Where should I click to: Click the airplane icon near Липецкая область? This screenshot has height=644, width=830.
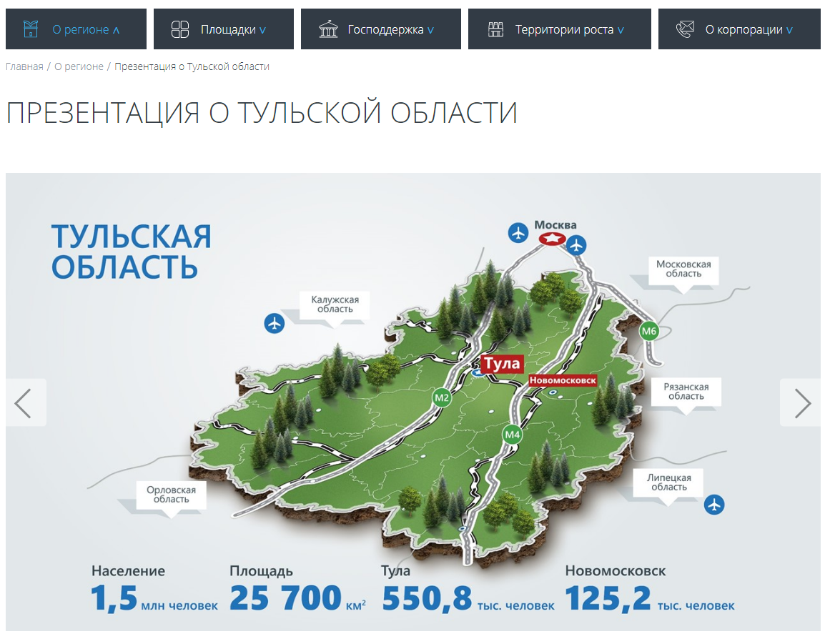coord(716,505)
